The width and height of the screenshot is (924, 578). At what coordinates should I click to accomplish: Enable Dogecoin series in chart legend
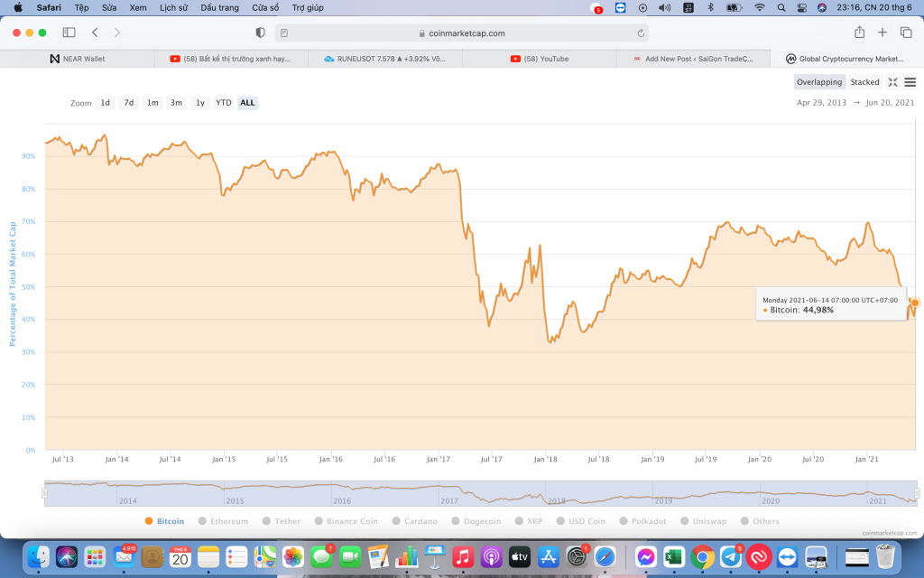[x=479, y=521]
